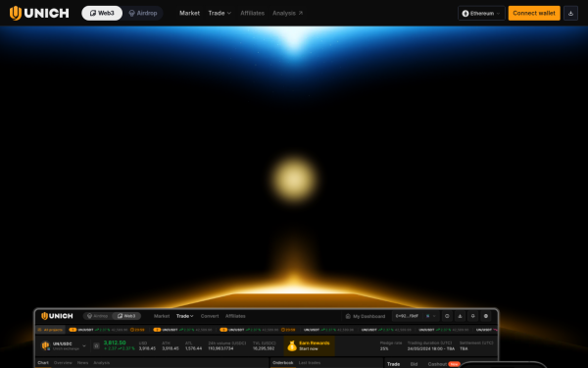Click the Pledge rate value 25%
The width and height of the screenshot is (588, 368).
tap(384, 348)
